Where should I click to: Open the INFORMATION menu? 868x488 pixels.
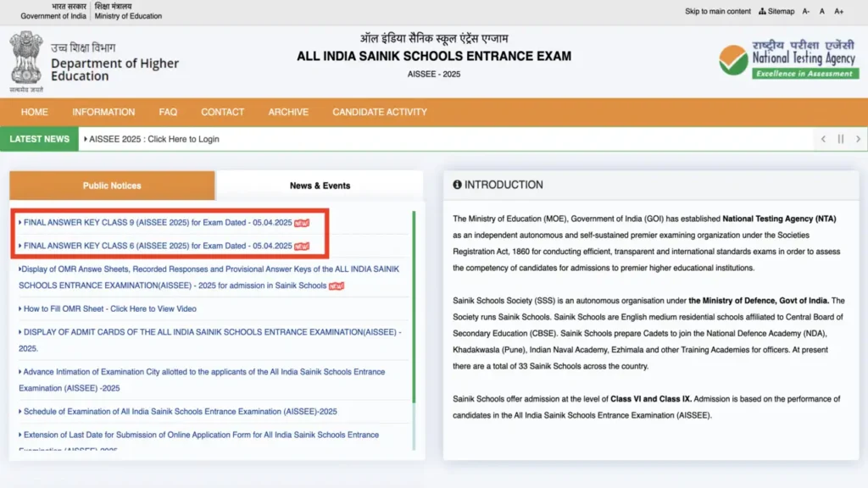point(103,112)
